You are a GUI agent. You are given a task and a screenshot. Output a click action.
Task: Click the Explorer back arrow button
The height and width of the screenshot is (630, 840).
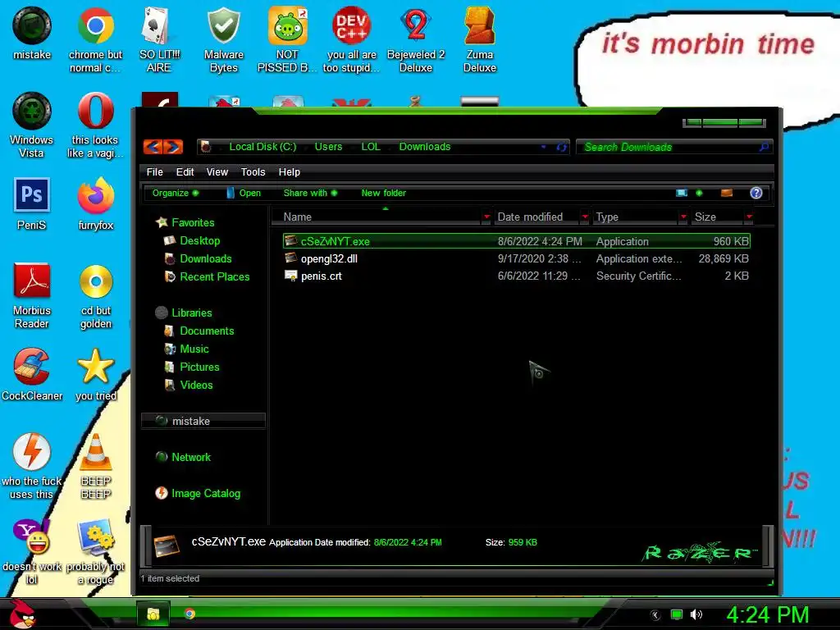click(x=153, y=147)
